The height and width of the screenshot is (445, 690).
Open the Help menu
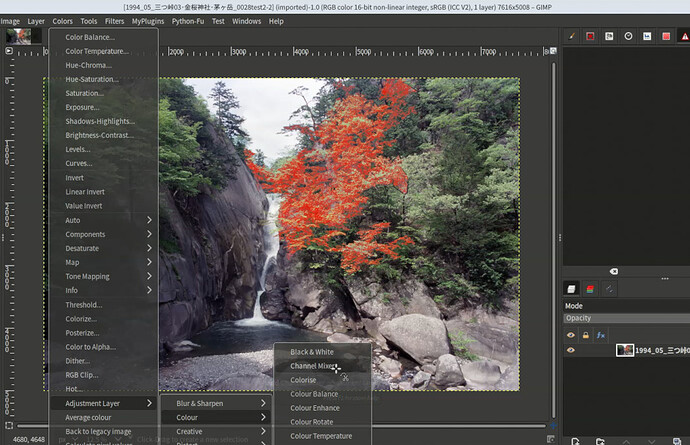(x=276, y=21)
